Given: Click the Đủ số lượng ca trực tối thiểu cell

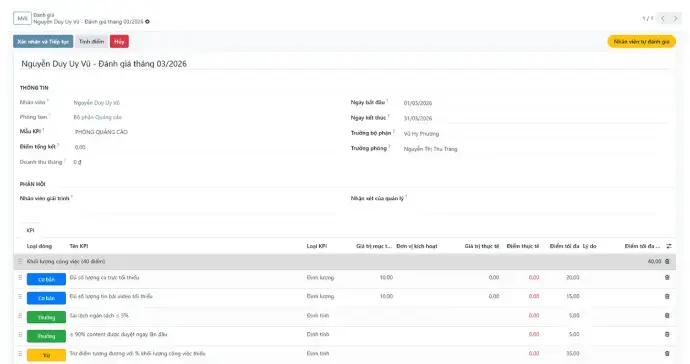Looking at the screenshot, I should pyautogui.click(x=104, y=278).
